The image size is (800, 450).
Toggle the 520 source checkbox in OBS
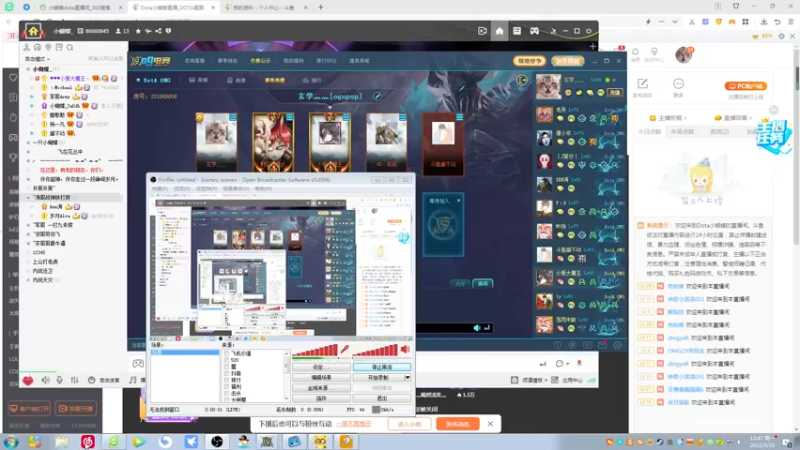point(227,360)
